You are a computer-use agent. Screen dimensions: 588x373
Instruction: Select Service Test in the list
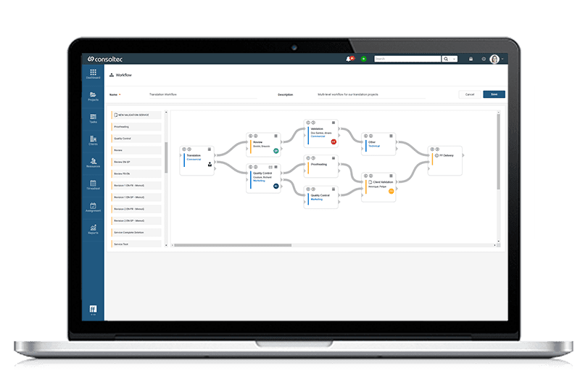pos(136,244)
